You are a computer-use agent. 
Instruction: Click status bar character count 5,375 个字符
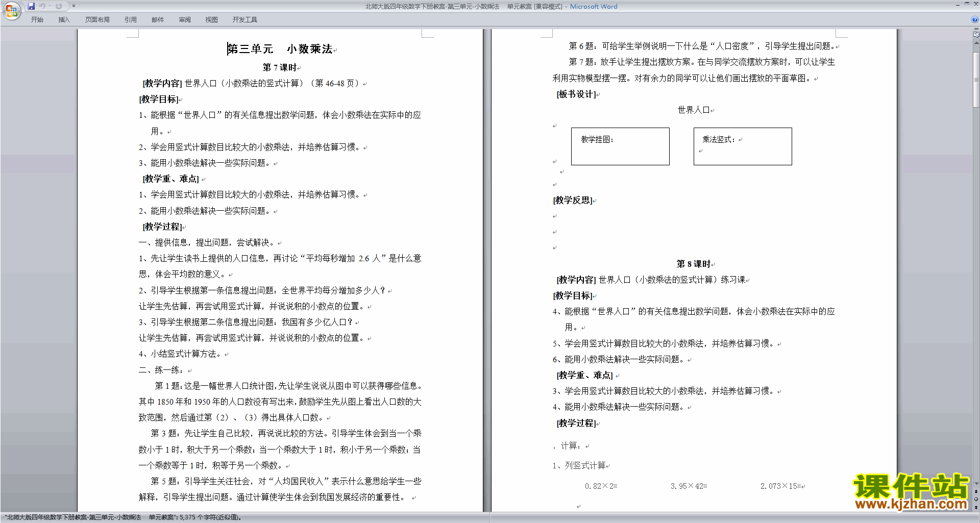tap(210, 517)
